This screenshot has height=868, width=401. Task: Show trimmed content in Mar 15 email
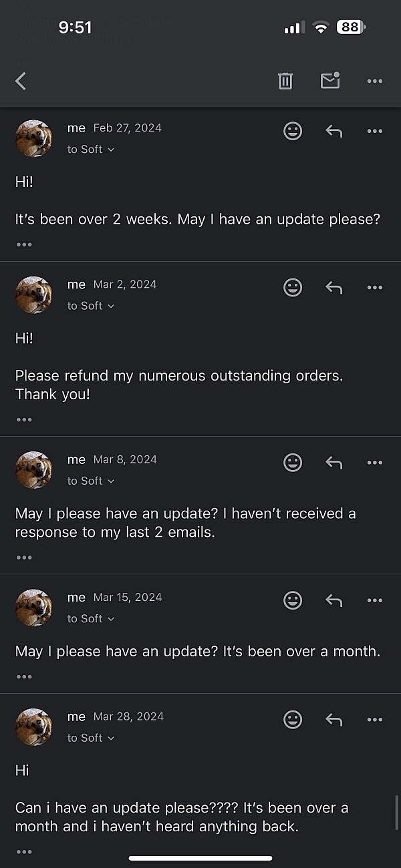pyautogui.click(x=24, y=677)
